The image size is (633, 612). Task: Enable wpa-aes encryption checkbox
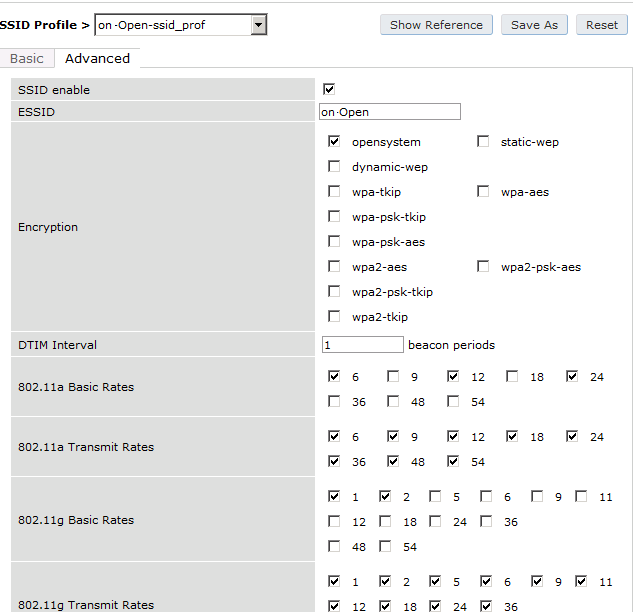pos(483,192)
